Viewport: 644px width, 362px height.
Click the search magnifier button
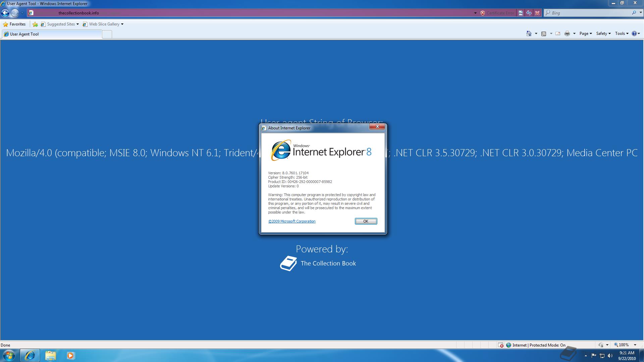tap(634, 13)
